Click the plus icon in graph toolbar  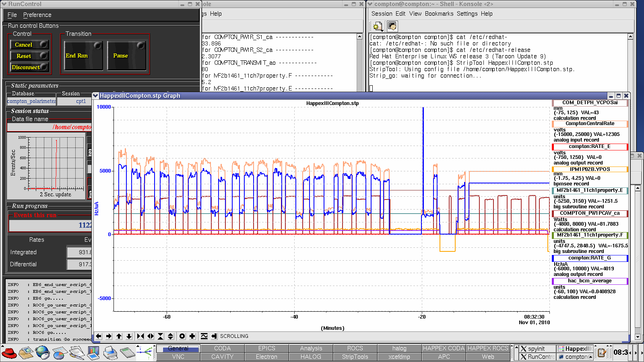[192, 336]
